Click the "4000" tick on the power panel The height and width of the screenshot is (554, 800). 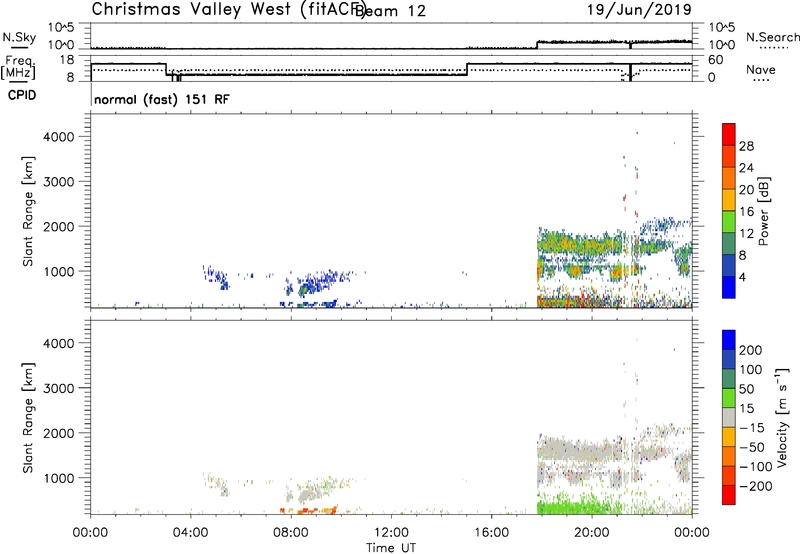click(59, 137)
